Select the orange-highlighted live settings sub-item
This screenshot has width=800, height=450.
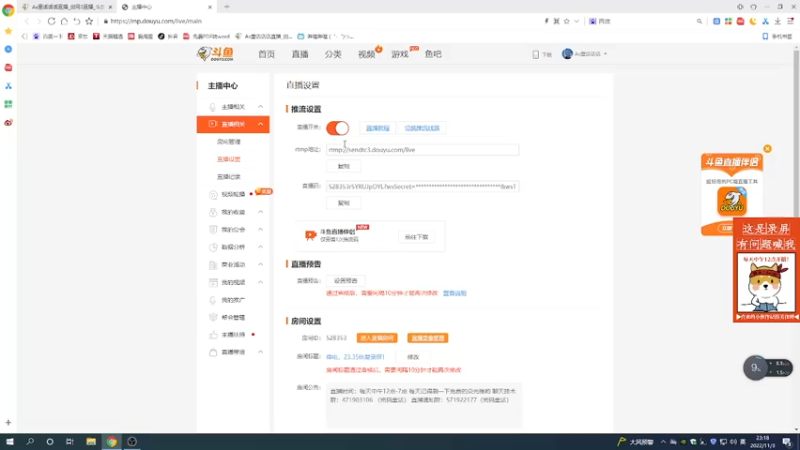(229, 159)
